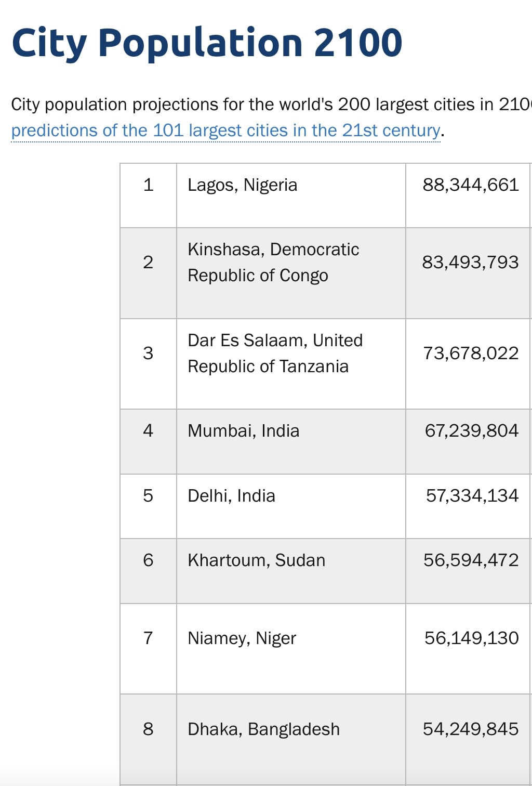Select the Mumbai, India city cell

coord(244,431)
